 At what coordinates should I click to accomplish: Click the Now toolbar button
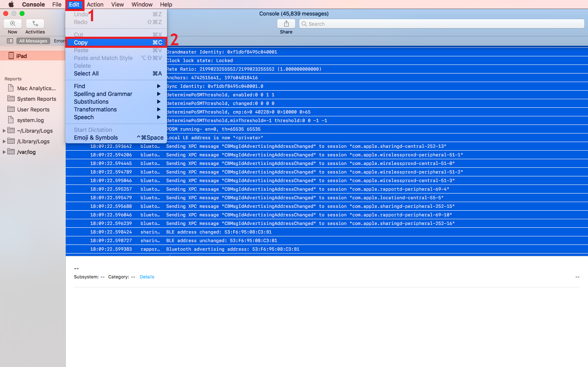point(13,24)
